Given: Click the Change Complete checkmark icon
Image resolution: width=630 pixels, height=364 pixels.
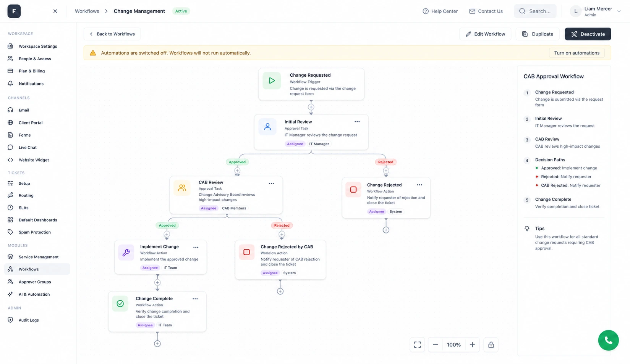Looking at the screenshot, I should click(120, 304).
